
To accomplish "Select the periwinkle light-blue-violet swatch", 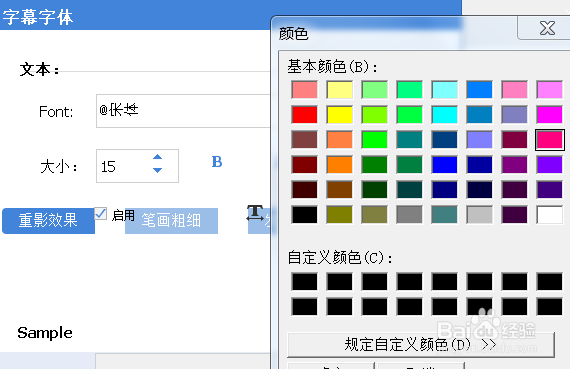I will click(x=479, y=140).
